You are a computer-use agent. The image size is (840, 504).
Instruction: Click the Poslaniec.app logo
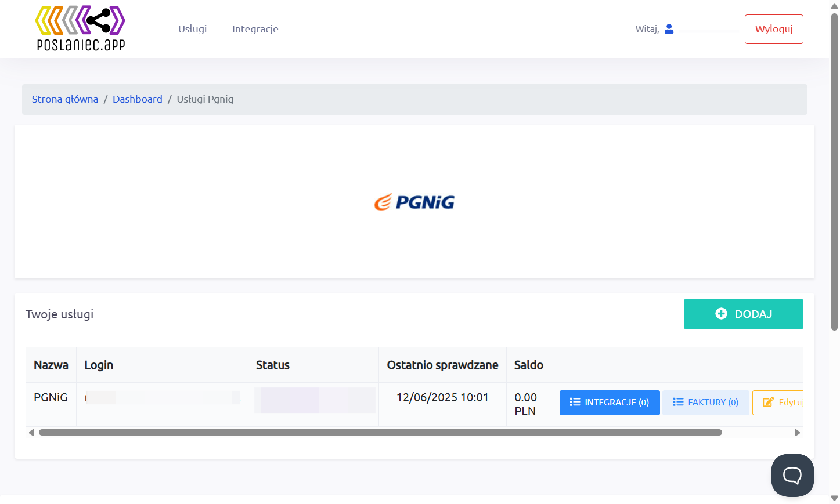pos(80,28)
